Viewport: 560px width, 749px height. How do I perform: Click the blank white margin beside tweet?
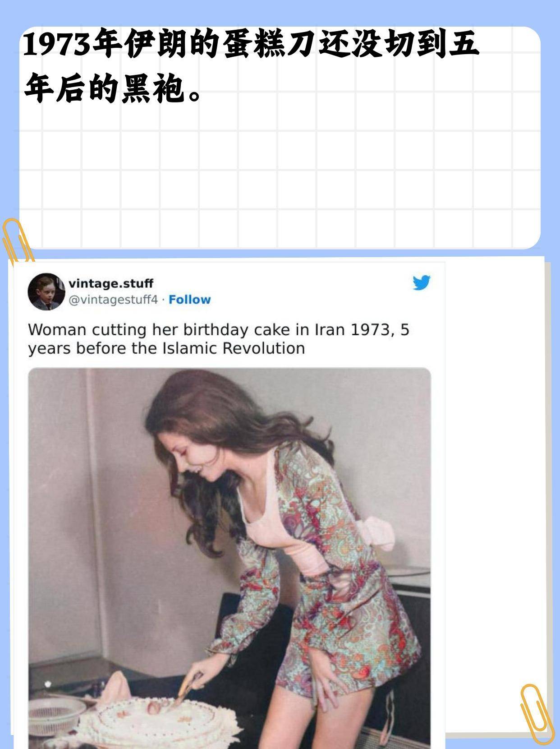(x=494, y=496)
